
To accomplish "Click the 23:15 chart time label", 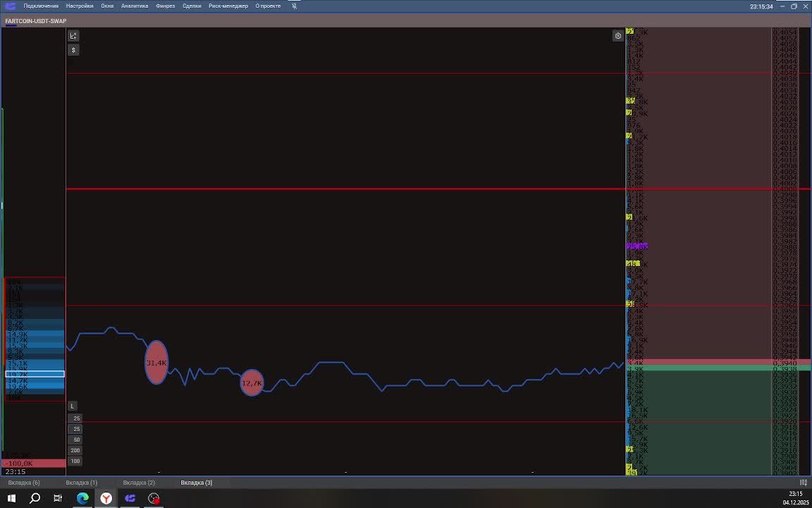I will coord(15,472).
